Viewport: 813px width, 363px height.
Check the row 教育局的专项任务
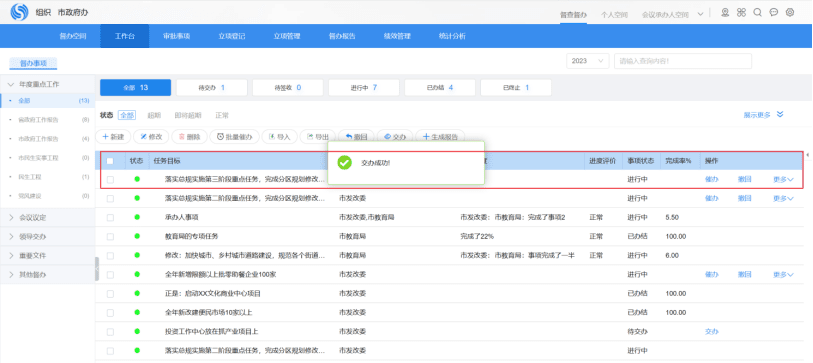coord(110,236)
